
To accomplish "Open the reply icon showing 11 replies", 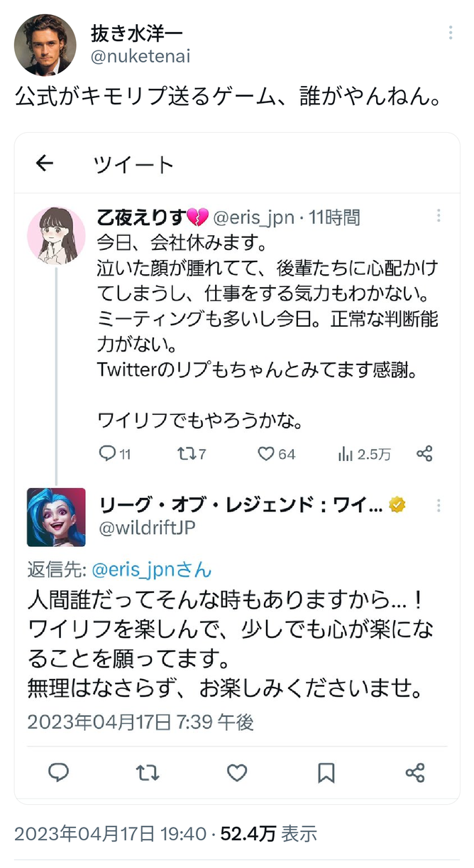I will pyautogui.click(x=106, y=454).
